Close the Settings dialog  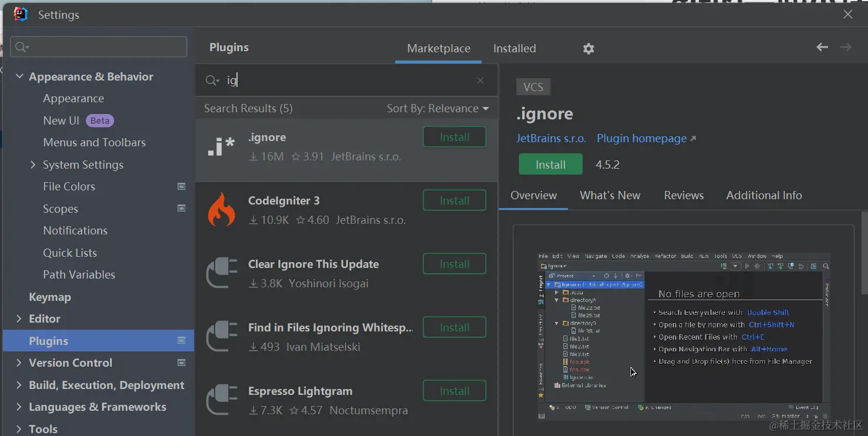(847, 14)
